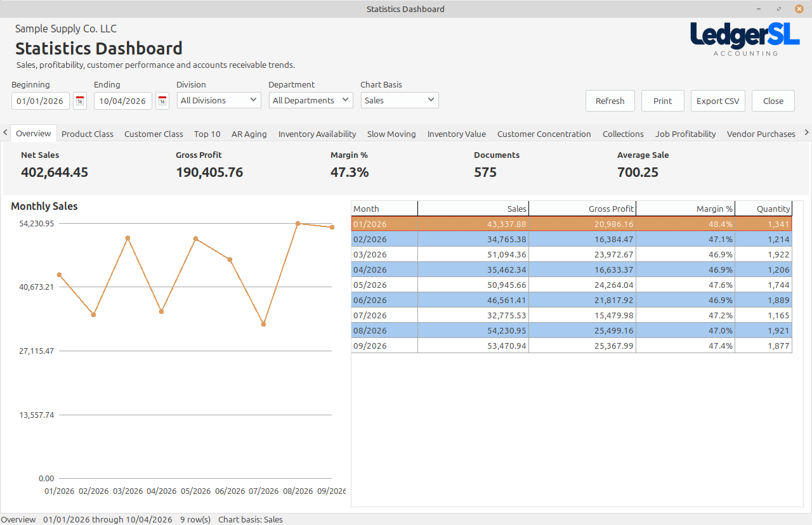Click the Print button

click(663, 101)
